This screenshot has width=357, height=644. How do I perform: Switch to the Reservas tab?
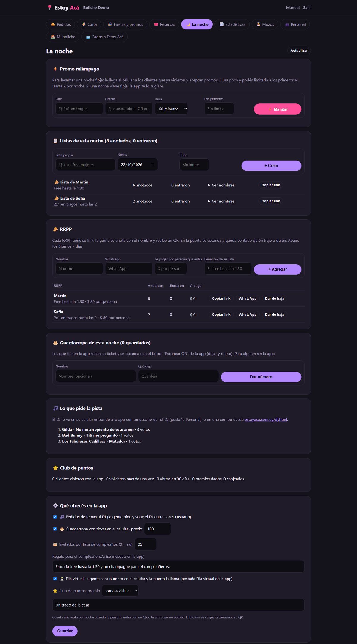pyautogui.click(x=164, y=24)
